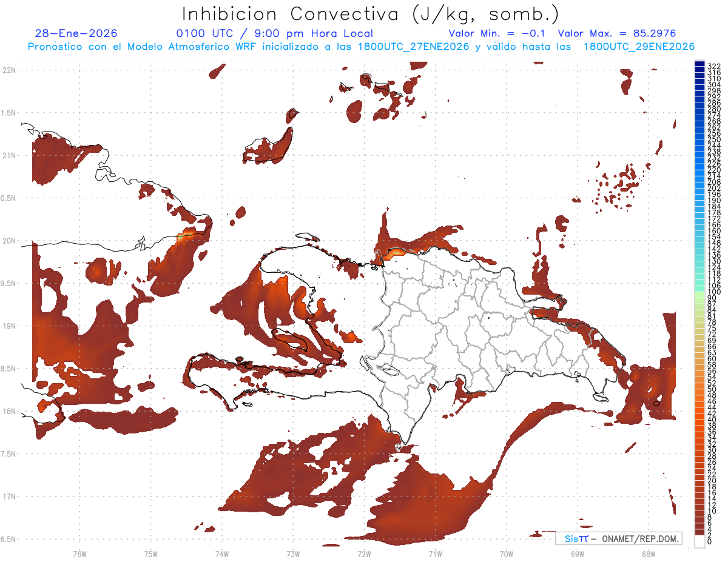
Task: Click the "22N" latitude label
Action: [x=9, y=70]
